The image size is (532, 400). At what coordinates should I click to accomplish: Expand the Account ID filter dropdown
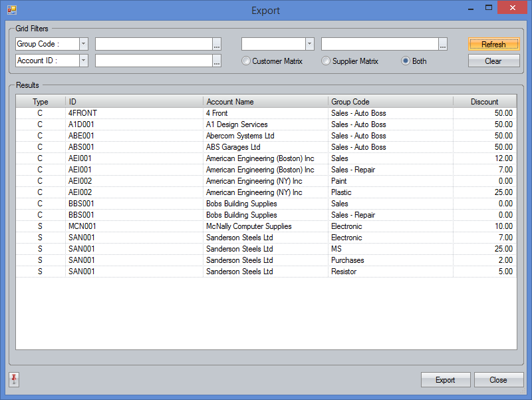tap(83, 61)
